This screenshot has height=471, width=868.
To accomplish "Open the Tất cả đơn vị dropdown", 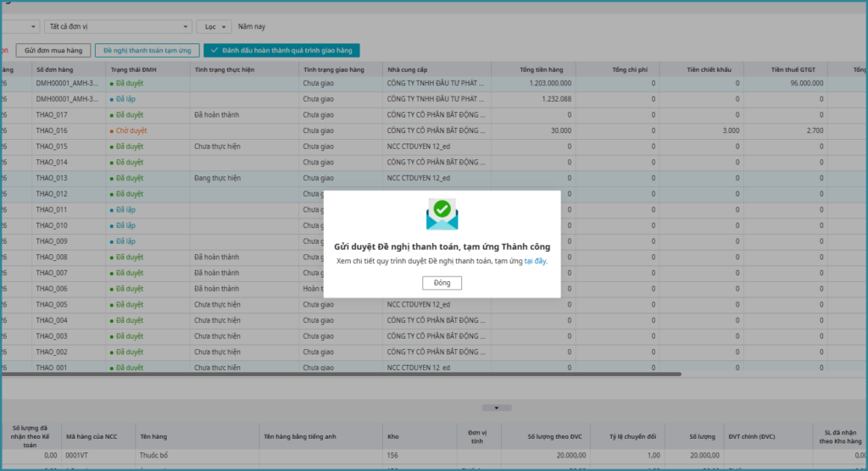I will click(x=118, y=26).
